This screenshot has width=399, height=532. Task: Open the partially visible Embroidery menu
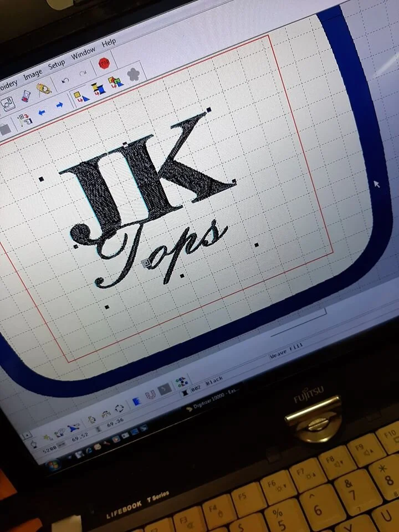pyautogui.click(x=7, y=86)
